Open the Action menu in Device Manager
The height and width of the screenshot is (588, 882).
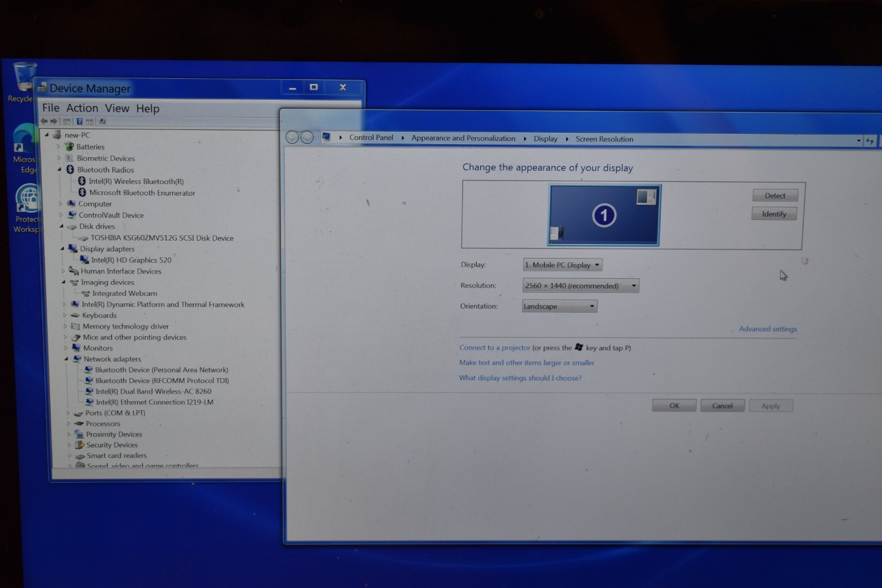[x=82, y=108]
